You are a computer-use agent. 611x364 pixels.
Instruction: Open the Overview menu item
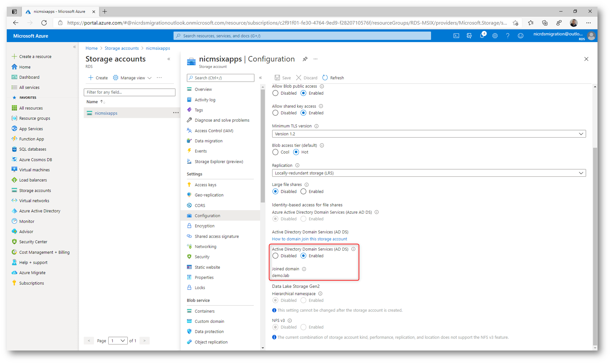[203, 89]
